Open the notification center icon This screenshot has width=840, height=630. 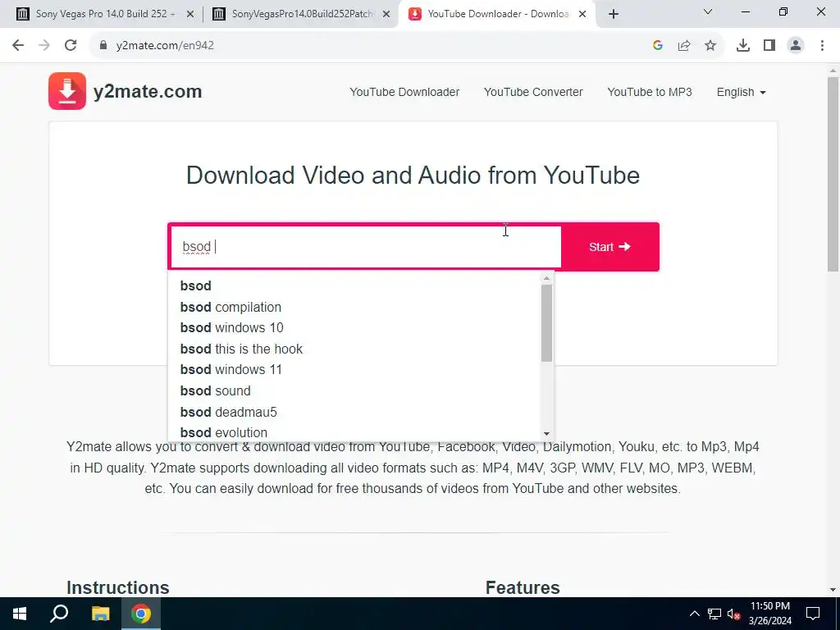[813, 614]
